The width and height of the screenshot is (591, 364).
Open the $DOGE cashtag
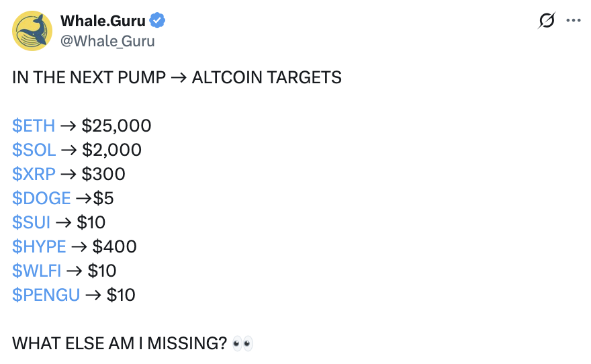(42, 198)
